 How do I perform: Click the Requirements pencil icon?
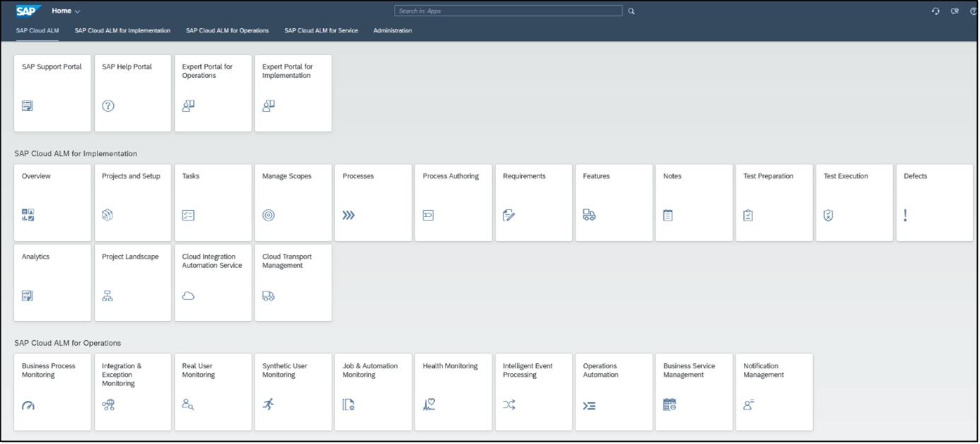[x=508, y=215]
